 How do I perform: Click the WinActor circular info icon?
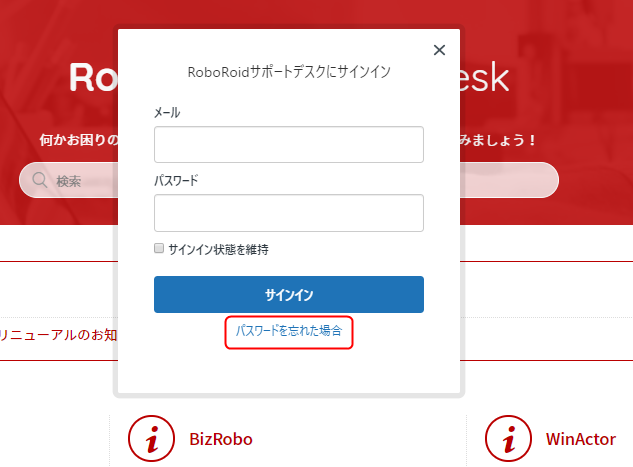[x=508, y=438]
